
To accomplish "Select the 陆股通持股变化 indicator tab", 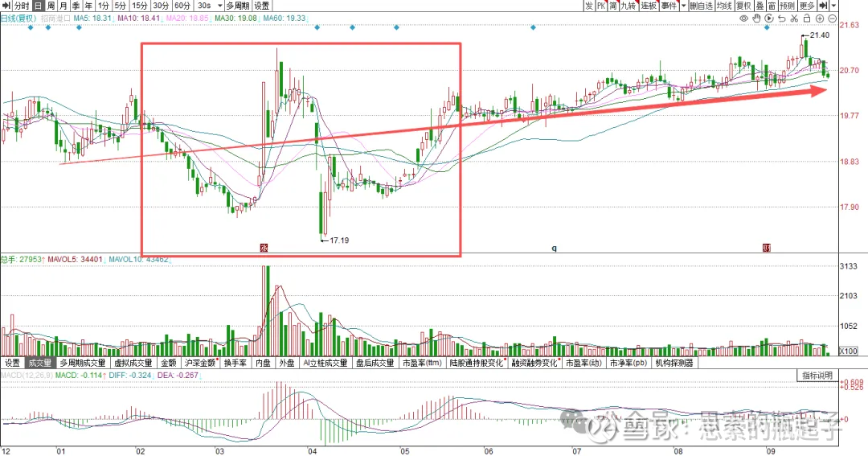I will [477, 363].
